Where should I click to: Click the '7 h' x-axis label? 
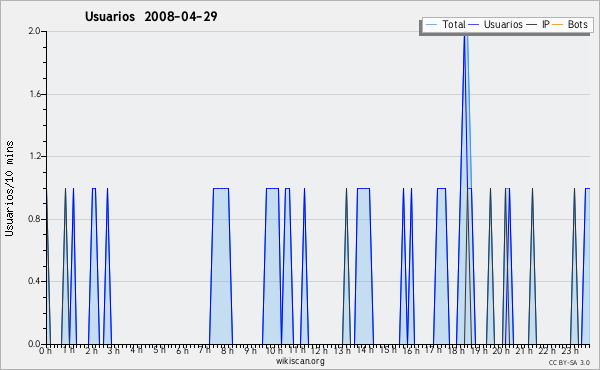click(x=204, y=350)
